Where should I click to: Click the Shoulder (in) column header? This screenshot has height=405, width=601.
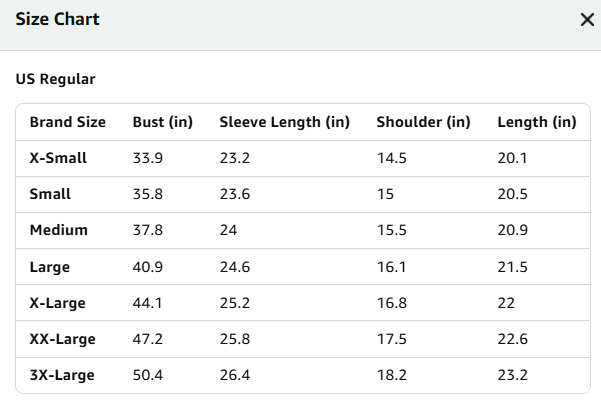point(423,122)
